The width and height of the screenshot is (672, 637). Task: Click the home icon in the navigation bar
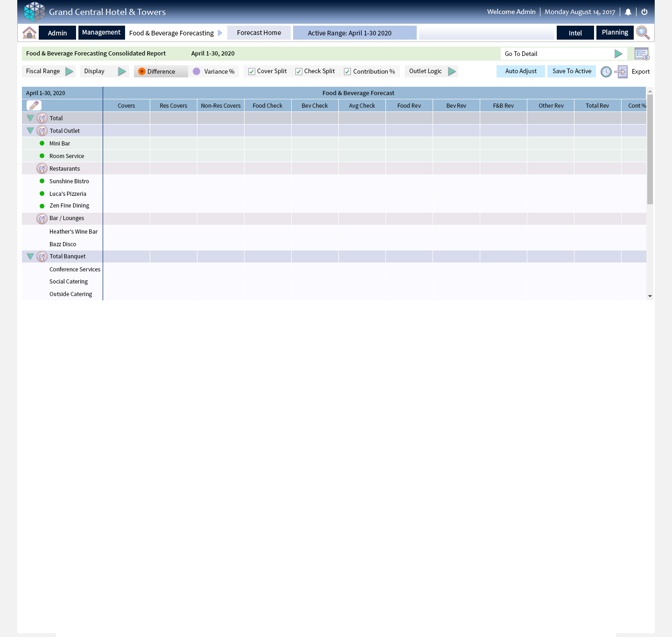(29, 33)
